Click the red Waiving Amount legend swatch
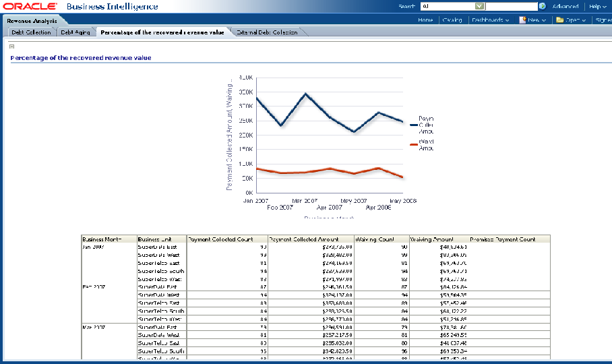This screenshot has width=612, height=364. pos(414,145)
